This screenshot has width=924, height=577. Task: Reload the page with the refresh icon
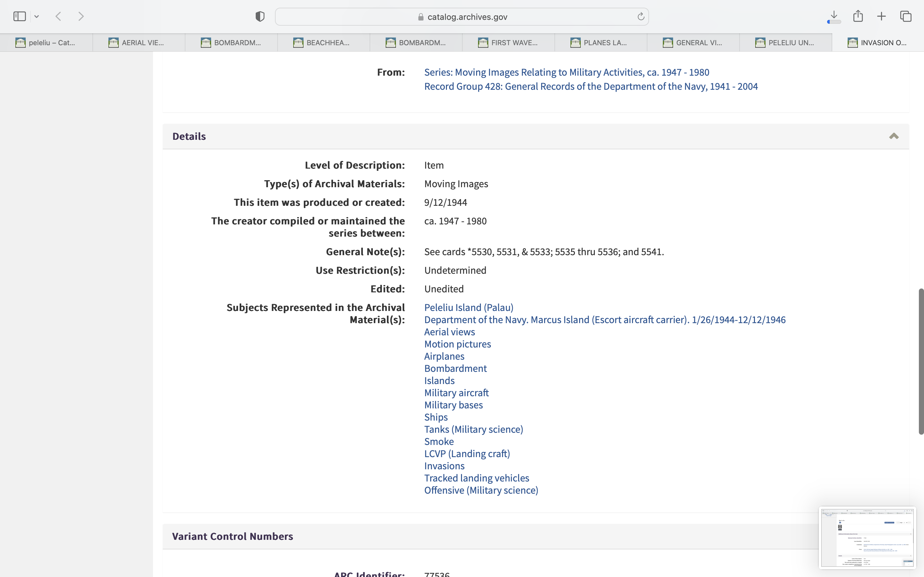pyautogui.click(x=641, y=16)
